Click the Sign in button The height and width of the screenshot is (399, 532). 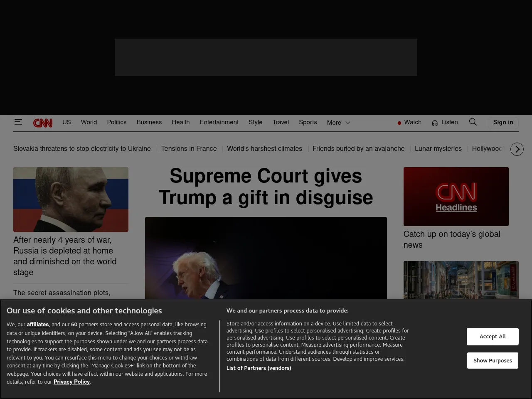[x=503, y=122]
